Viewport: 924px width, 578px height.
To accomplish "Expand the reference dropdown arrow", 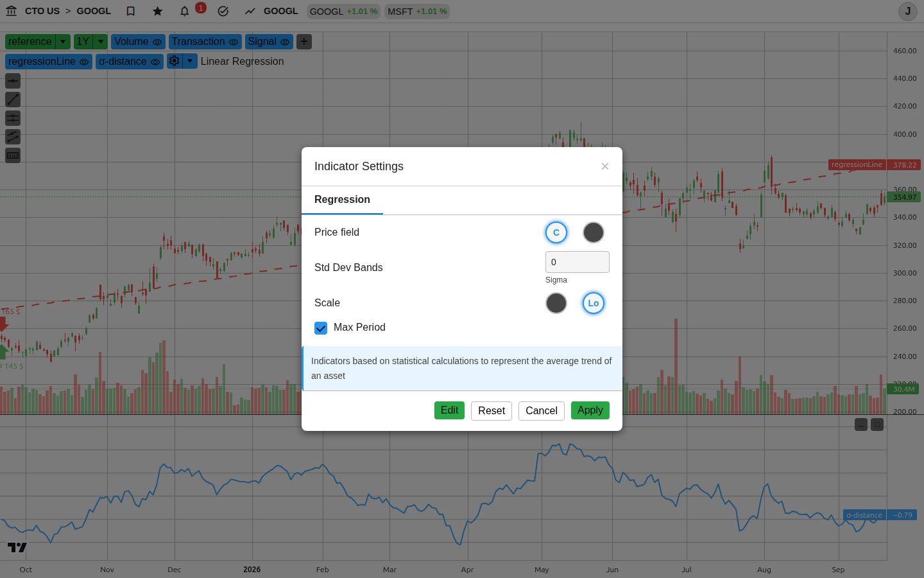I will click(63, 42).
